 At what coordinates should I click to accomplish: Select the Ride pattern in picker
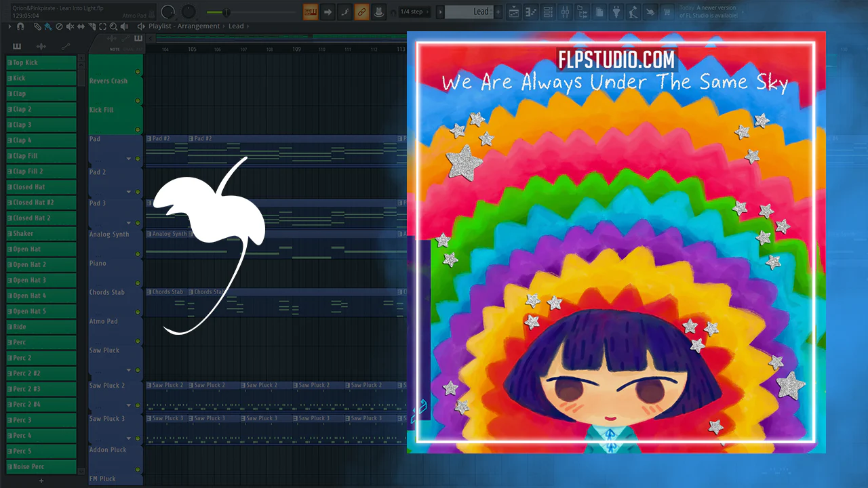coord(41,327)
